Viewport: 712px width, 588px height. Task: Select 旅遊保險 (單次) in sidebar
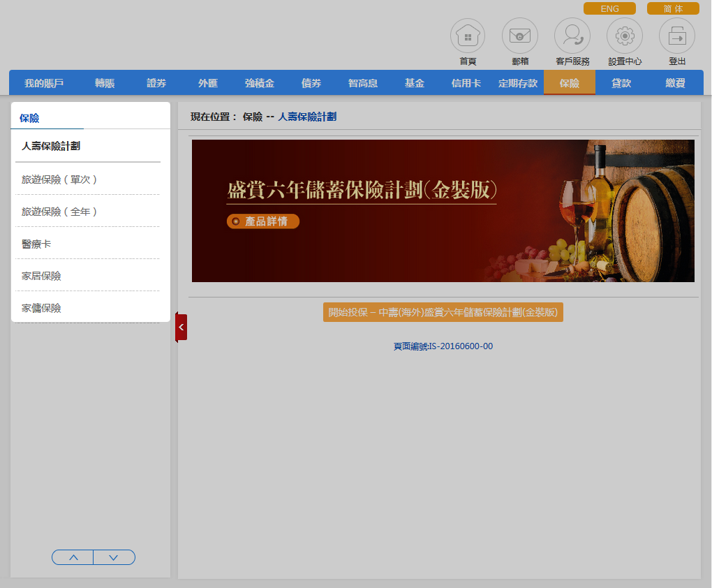click(x=59, y=179)
